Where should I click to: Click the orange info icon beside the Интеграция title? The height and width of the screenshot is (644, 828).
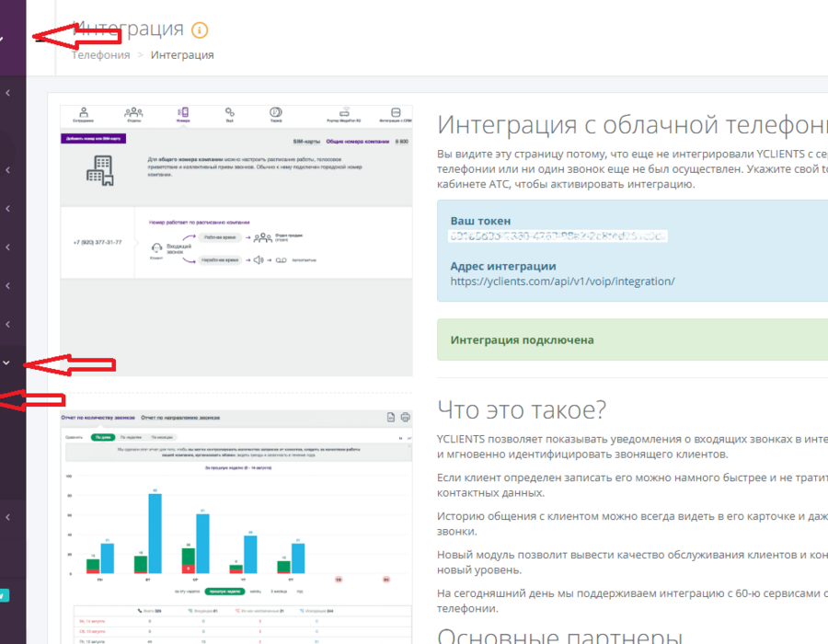point(200,30)
